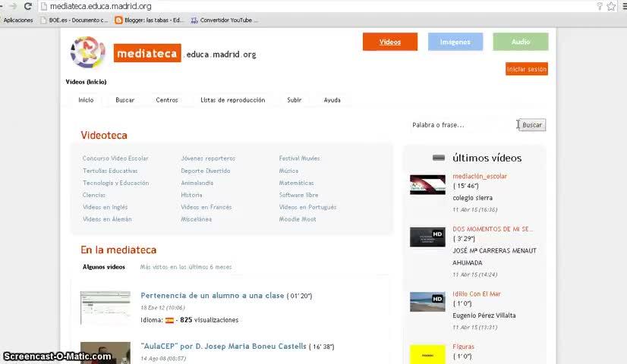
Task: Open the Figuras video link
Action: 463,347
